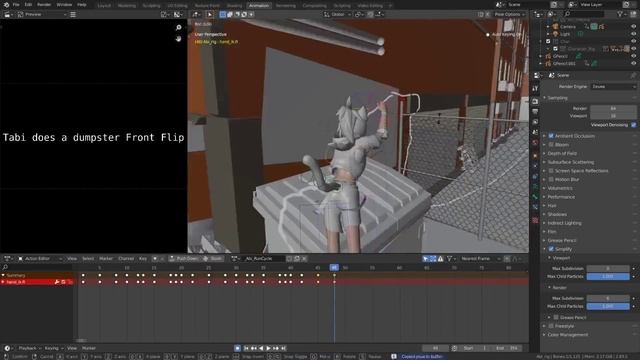Adjust viewport Max Child Particles slider
The width and height of the screenshot is (640, 360).
point(608,276)
